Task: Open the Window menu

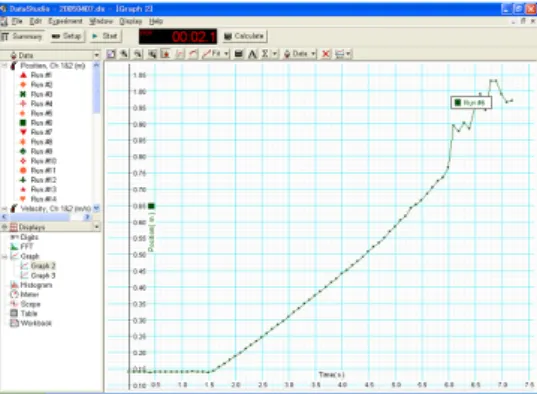Action: click(x=101, y=21)
